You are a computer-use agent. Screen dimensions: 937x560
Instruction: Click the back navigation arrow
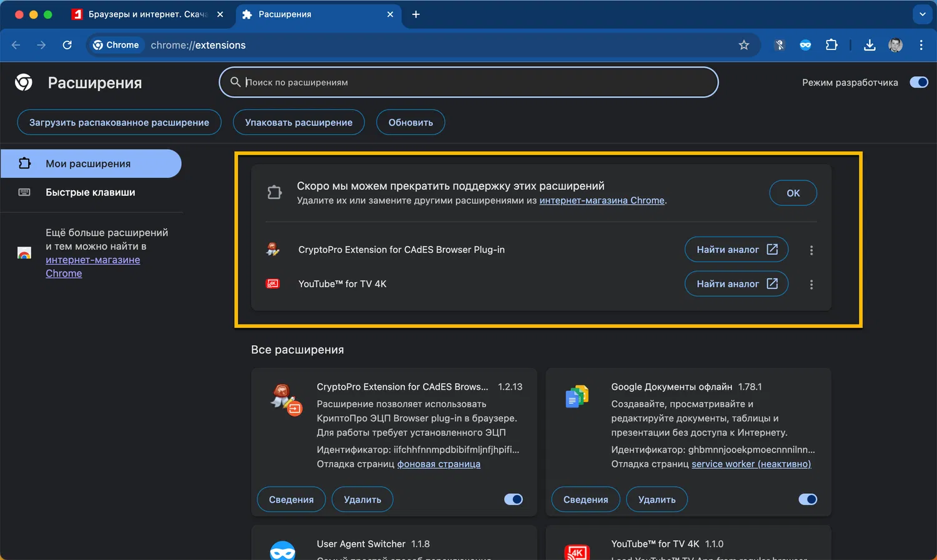coord(17,45)
